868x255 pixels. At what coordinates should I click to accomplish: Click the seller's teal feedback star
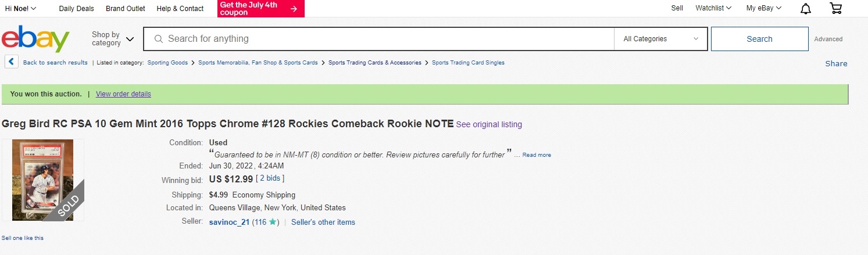pyautogui.click(x=272, y=222)
